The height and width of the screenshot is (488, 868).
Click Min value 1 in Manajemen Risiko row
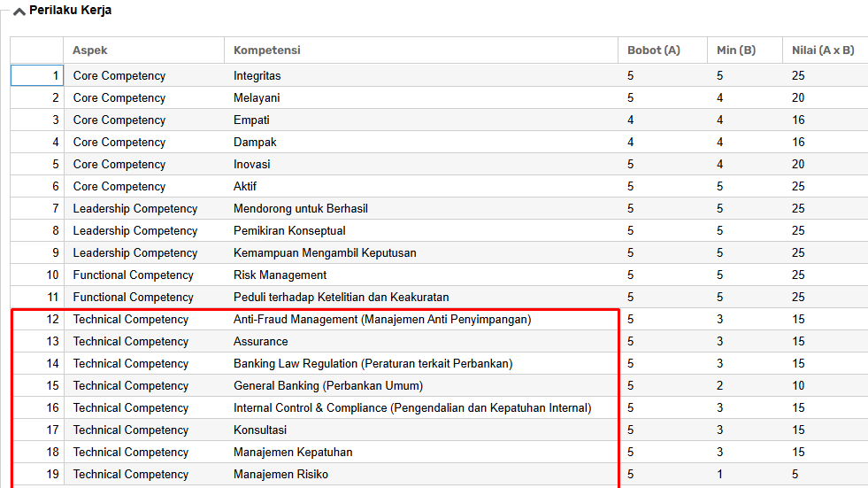point(719,474)
